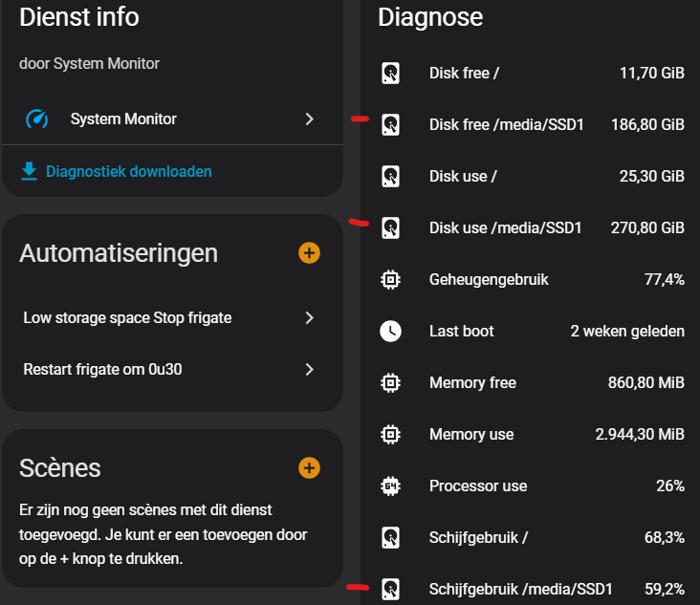
Task: Open the Low storage space Stop frigate automation
Action: [127, 317]
